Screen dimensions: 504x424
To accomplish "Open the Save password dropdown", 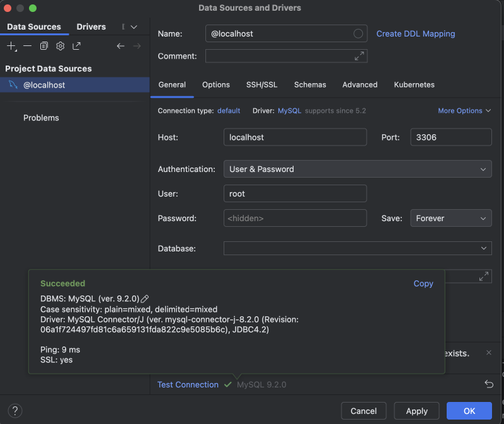I will 450,218.
